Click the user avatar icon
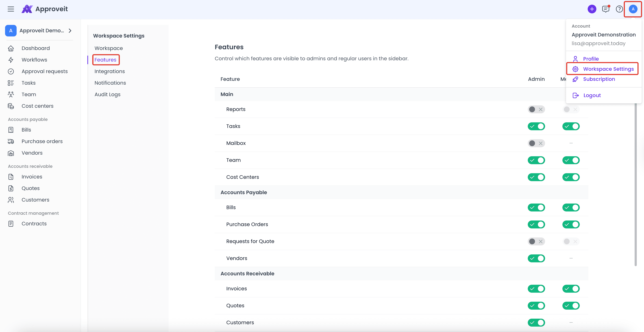644x332 pixels. tap(633, 9)
